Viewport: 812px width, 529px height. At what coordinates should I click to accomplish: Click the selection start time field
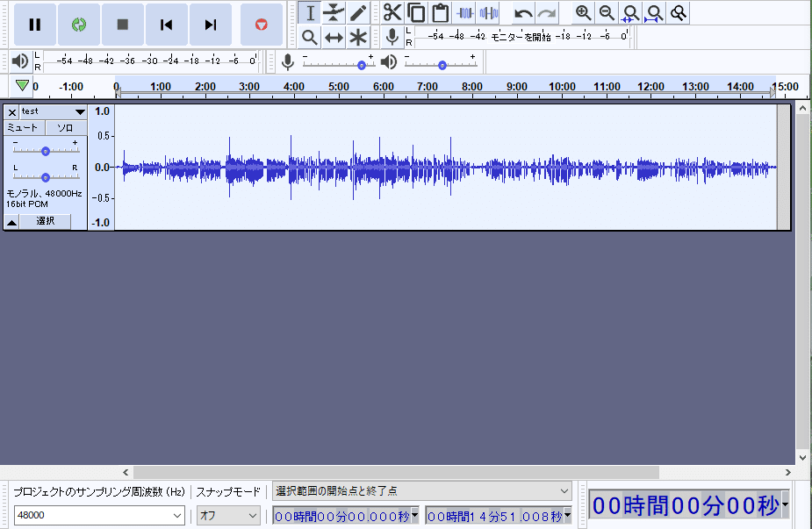pyautogui.click(x=341, y=516)
